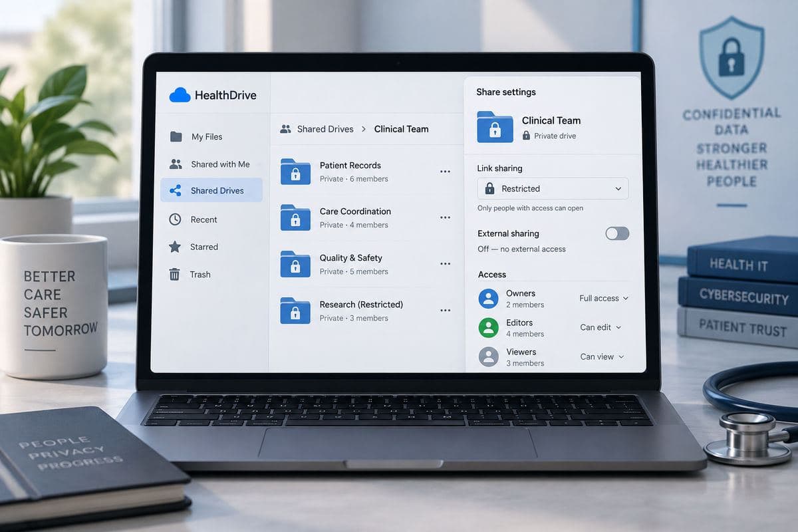
Task: Open more options for Care Coordination
Action: [x=445, y=217]
